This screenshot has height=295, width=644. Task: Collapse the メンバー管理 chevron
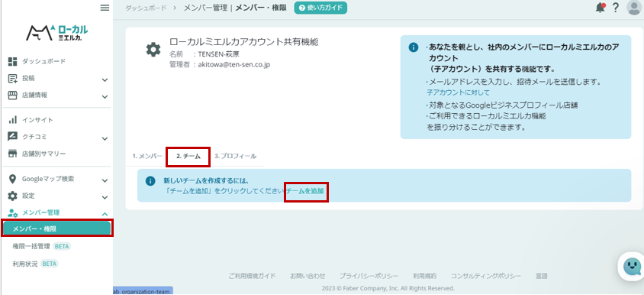[105, 214]
